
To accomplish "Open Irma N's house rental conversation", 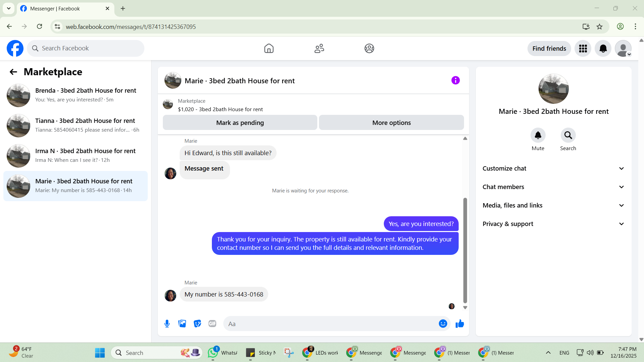I will [x=76, y=156].
